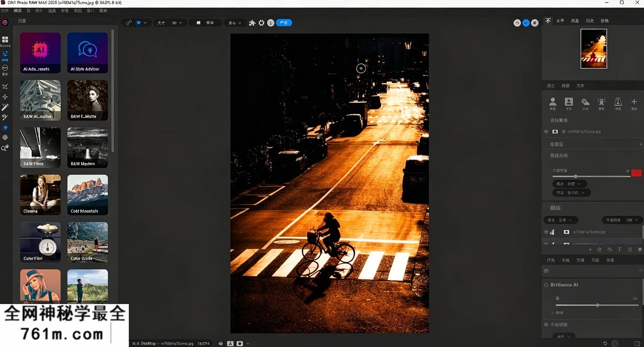
Task: Click the plus More masks icon
Action: click(x=634, y=102)
